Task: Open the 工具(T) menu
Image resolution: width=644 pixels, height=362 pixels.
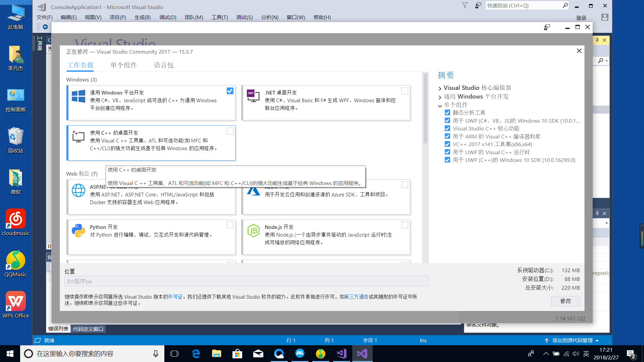Action: pyautogui.click(x=220, y=17)
